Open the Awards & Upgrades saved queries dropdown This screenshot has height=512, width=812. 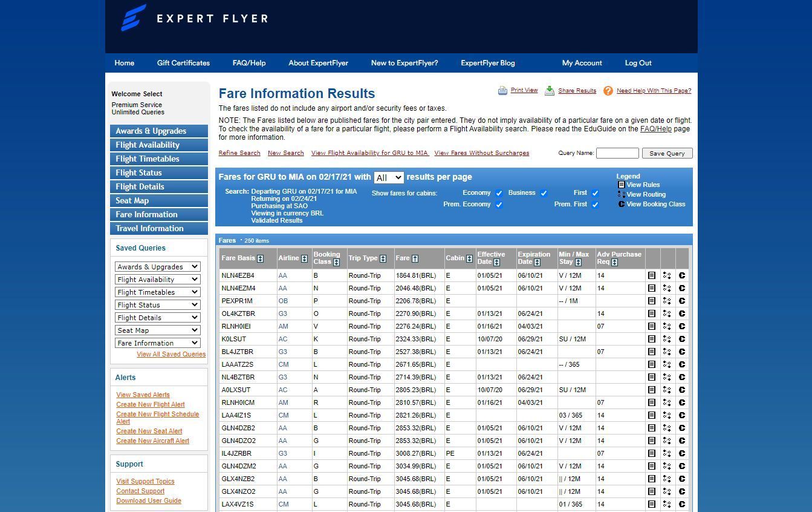[157, 267]
